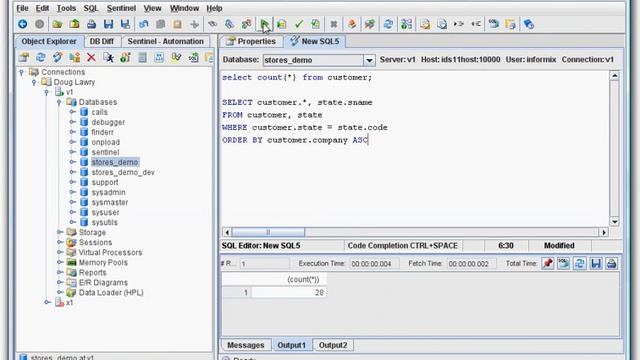Click the SQL history icon in main toolbar
The height and width of the screenshot is (360, 640).
493,24
